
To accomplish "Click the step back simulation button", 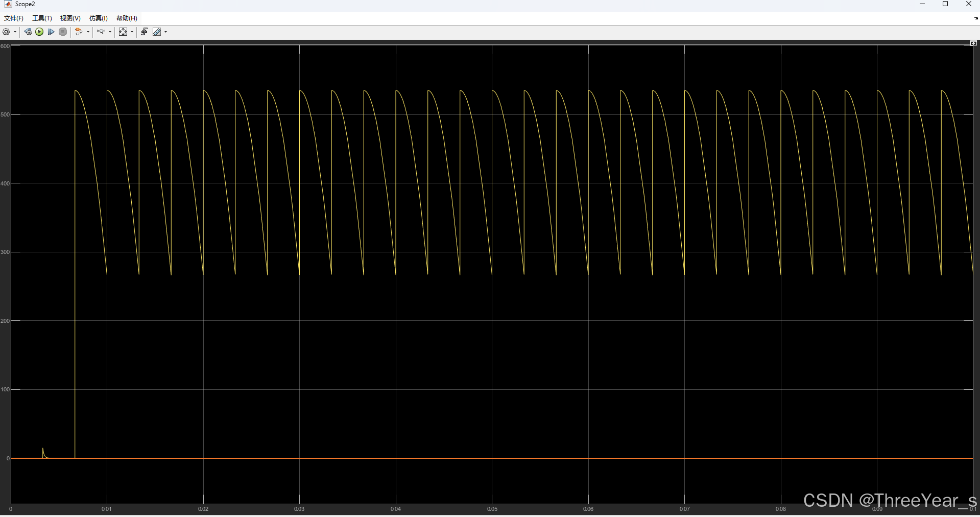I will coord(28,32).
